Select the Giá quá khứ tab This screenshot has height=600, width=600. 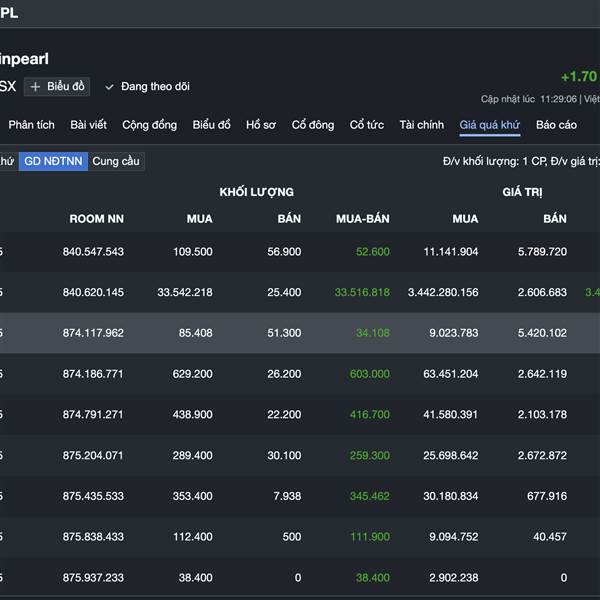[x=489, y=125]
